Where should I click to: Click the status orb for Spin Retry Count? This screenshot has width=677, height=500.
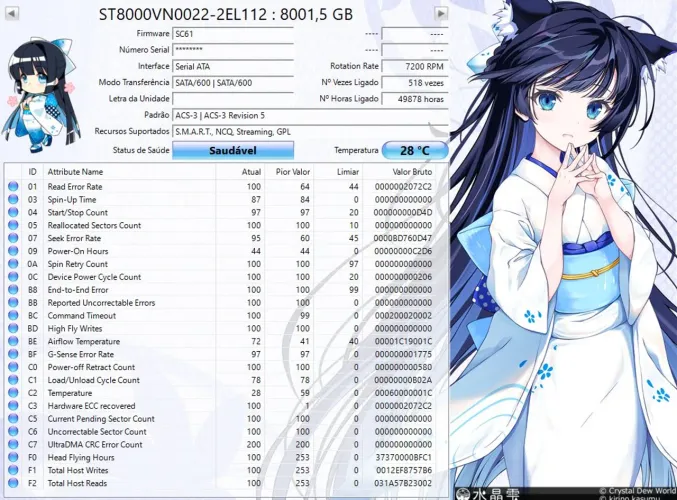13,264
